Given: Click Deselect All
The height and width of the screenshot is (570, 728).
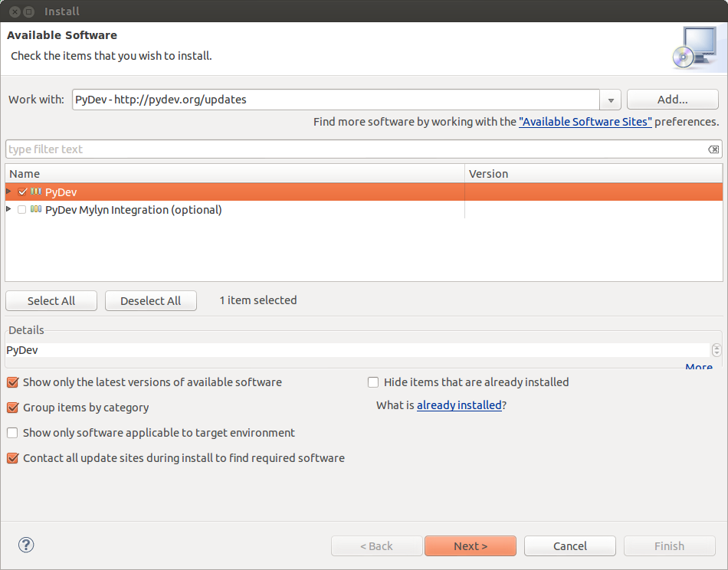Looking at the screenshot, I should 151,301.
